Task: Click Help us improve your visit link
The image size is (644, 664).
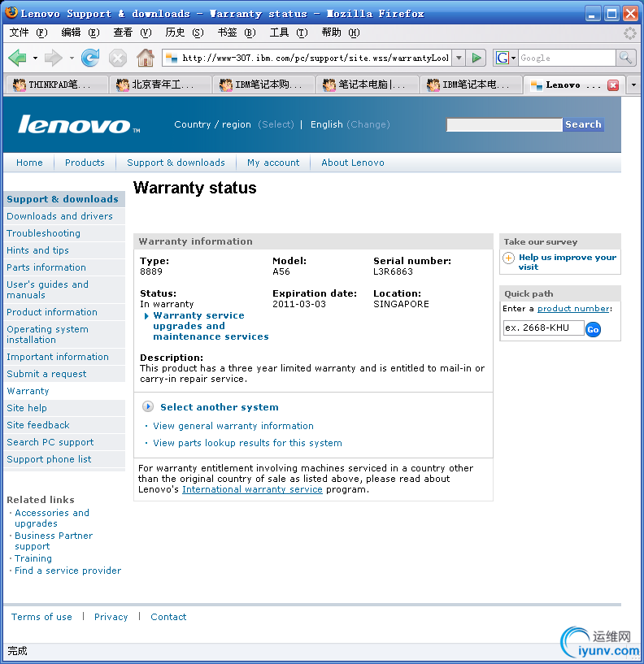Action: tap(568, 263)
